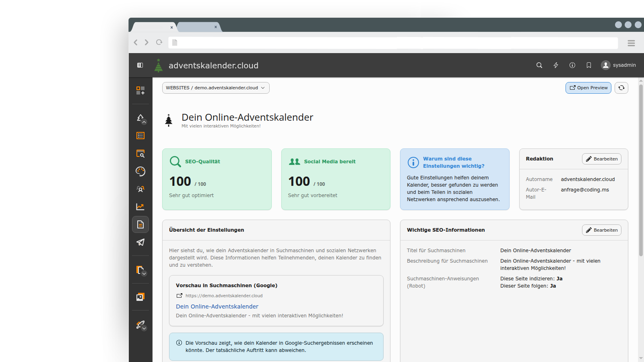The height and width of the screenshot is (362, 644).
Task: Open the window search icon in sidebar
Action: pos(140,153)
